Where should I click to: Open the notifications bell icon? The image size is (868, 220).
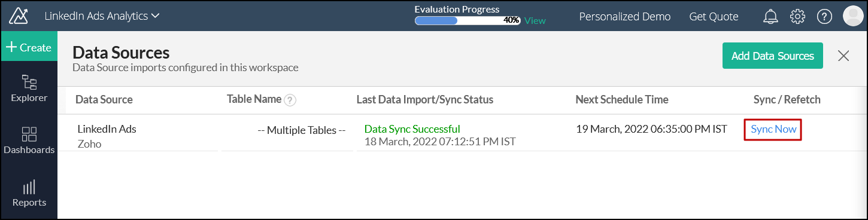coord(770,17)
